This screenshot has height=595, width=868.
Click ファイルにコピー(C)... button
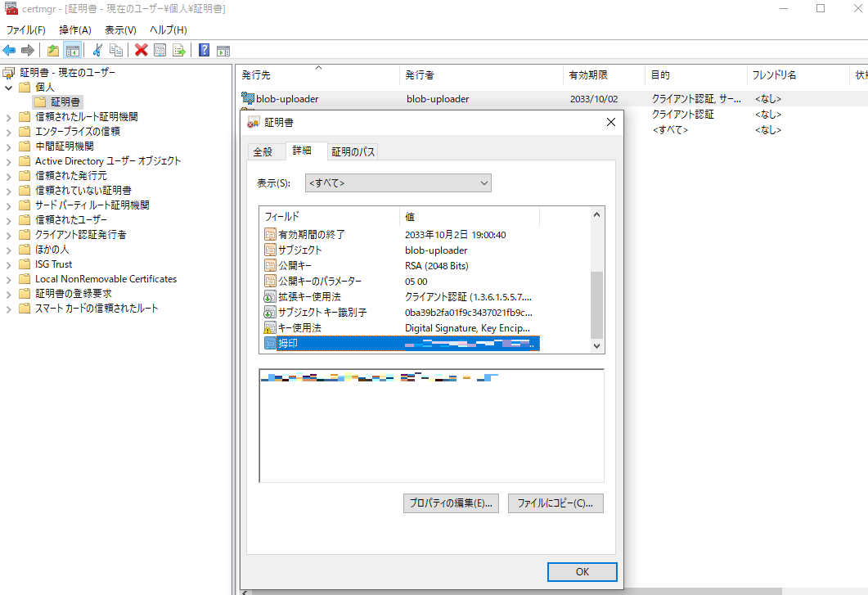click(x=555, y=503)
